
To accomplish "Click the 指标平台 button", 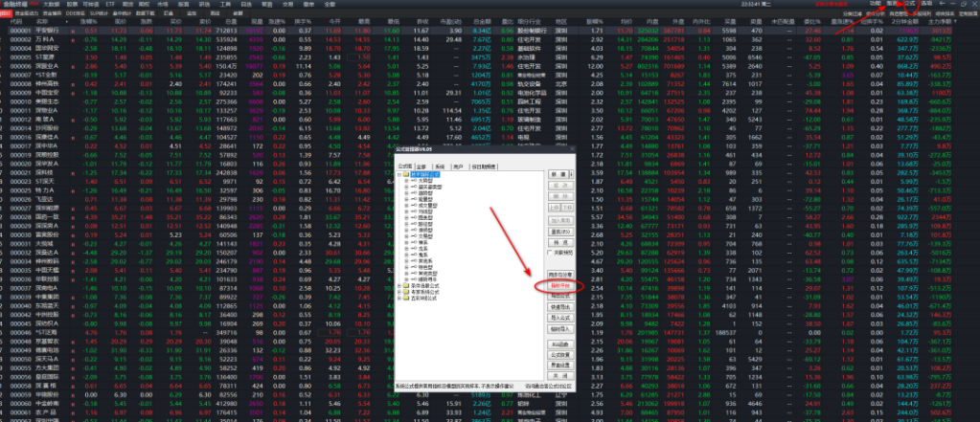I will (560, 284).
